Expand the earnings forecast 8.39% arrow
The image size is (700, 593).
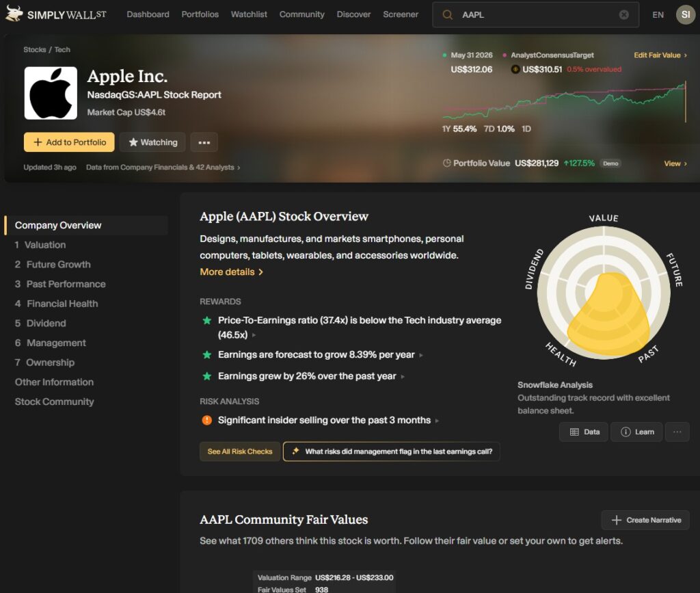(x=421, y=356)
